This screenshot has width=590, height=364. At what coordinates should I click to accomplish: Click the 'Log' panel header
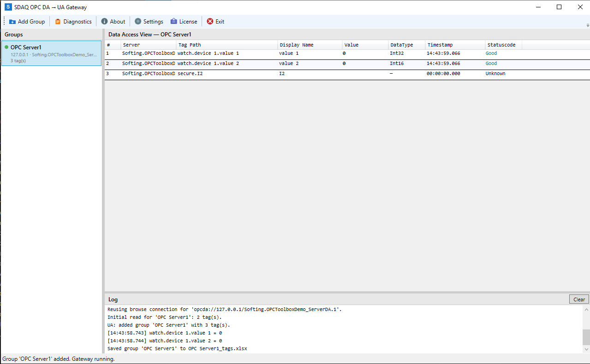tap(113, 299)
